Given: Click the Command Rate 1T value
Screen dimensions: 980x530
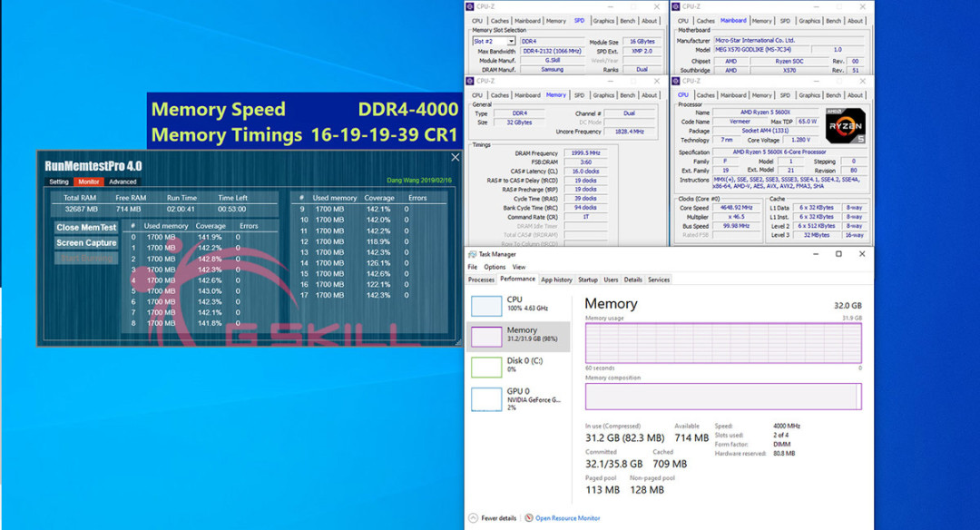Looking at the screenshot, I should tap(585, 217).
